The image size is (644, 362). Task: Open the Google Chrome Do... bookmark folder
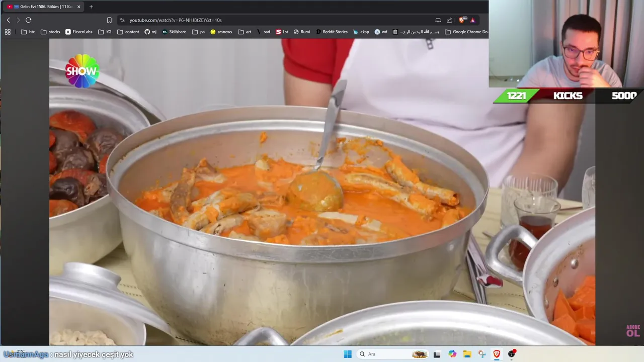(x=466, y=32)
